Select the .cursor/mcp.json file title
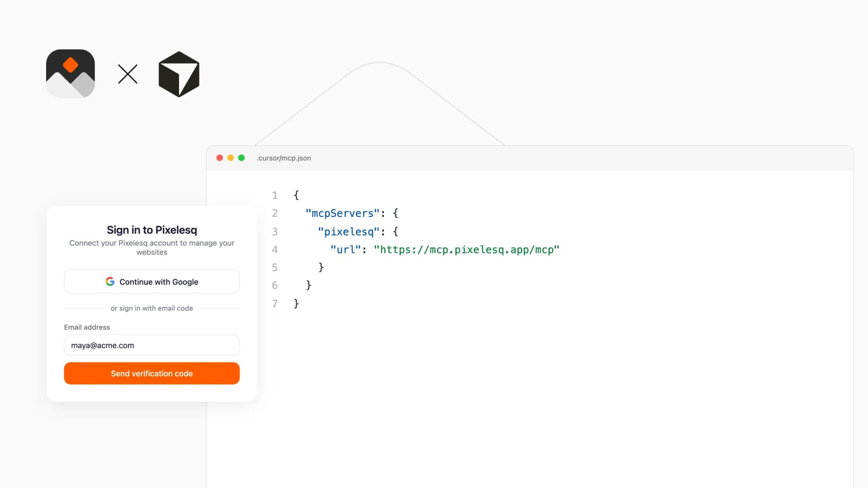This screenshot has width=868, height=488. tap(284, 158)
